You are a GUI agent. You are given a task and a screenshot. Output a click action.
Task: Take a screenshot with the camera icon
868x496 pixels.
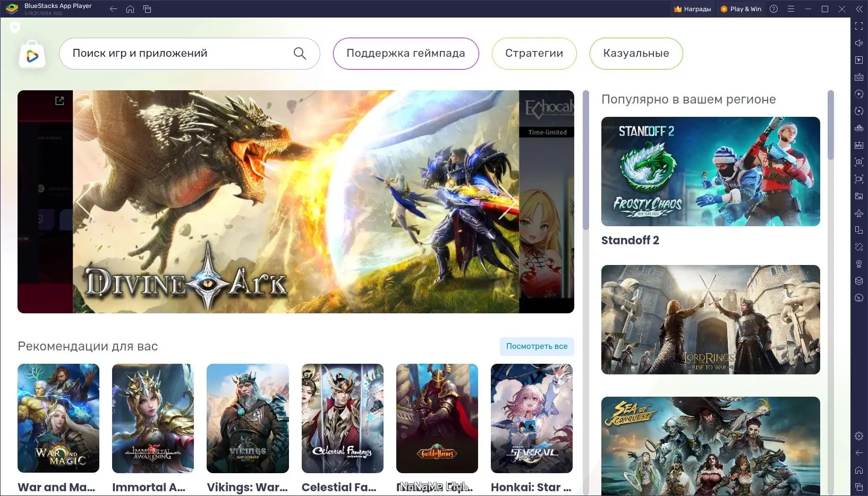pos(859,162)
